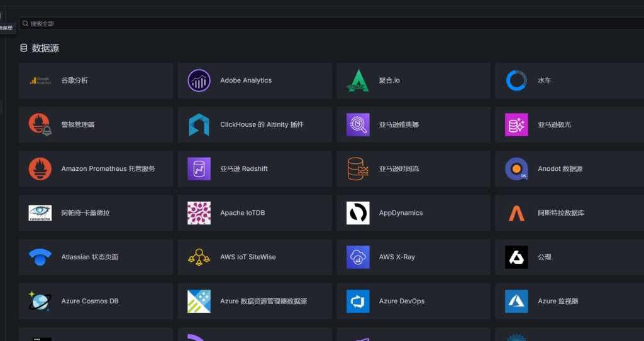Click the green 聚合.io logo icon
The height and width of the screenshot is (341, 644).
(358, 80)
